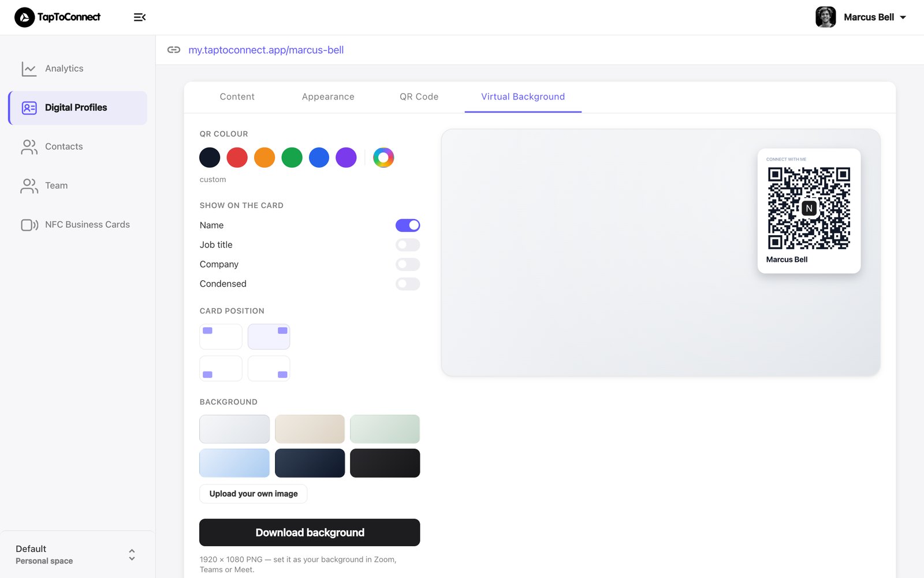
Task: Open NFC Business Cards section
Action: [x=77, y=225]
